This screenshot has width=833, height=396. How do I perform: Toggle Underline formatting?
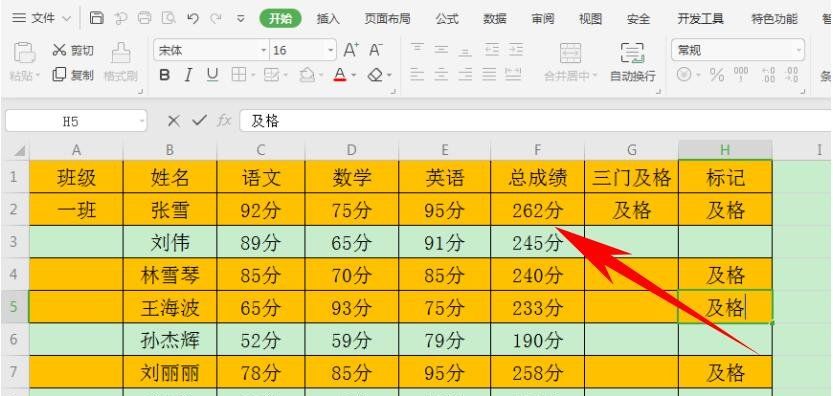pos(212,75)
